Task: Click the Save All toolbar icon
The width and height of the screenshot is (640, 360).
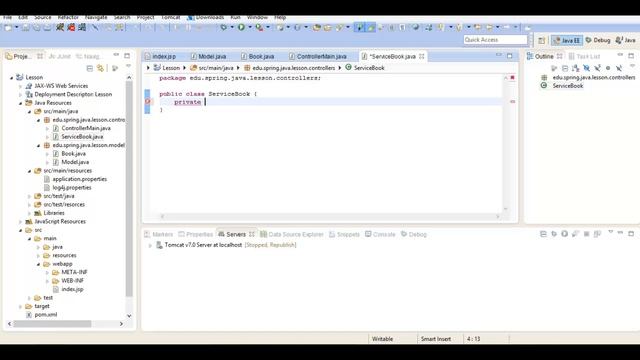Action: (36, 27)
